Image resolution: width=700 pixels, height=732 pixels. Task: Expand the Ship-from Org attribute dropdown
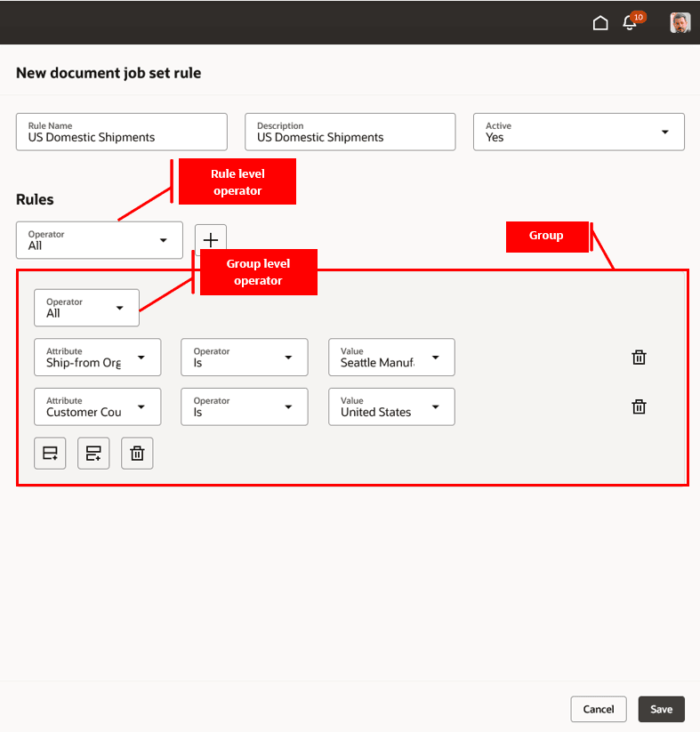(x=98, y=358)
